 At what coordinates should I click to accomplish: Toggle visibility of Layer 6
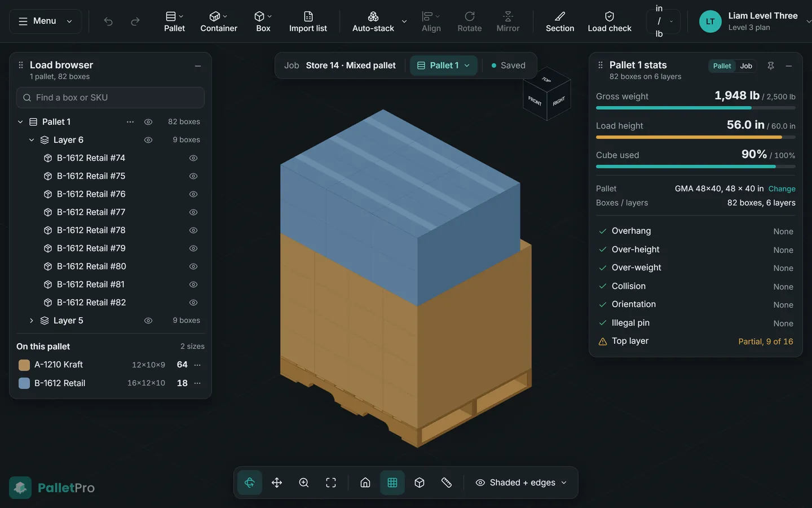coord(148,140)
